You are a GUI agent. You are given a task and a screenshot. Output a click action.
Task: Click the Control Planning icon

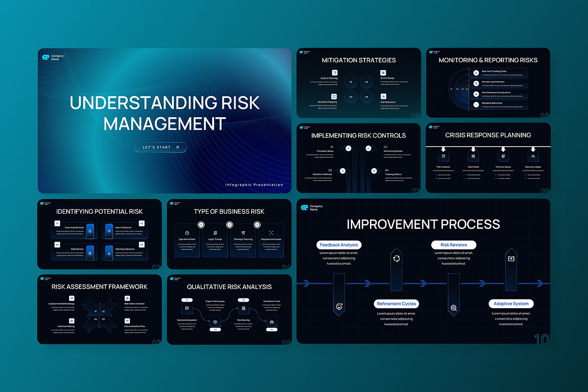tap(335, 73)
